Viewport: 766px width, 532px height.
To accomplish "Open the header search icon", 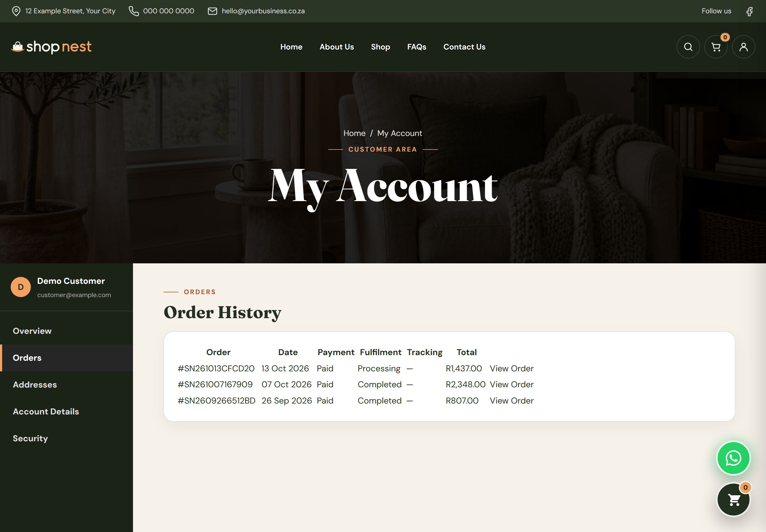I will pos(688,47).
